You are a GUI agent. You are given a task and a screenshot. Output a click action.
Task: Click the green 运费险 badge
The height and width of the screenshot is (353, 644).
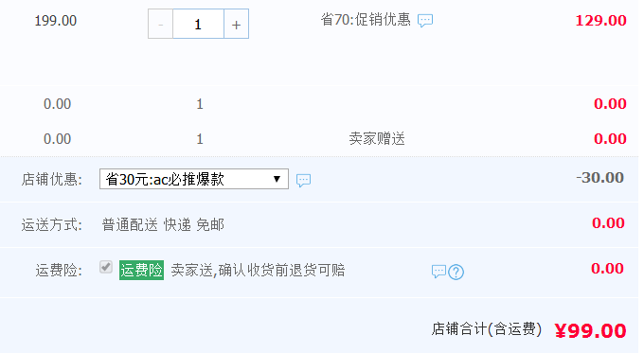(141, 270)
